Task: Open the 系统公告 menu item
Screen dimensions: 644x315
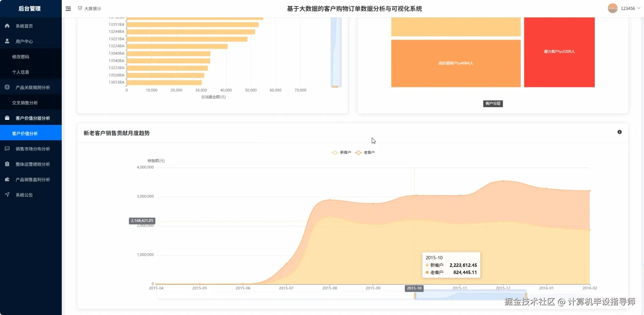Action: [x=31, y=195]
